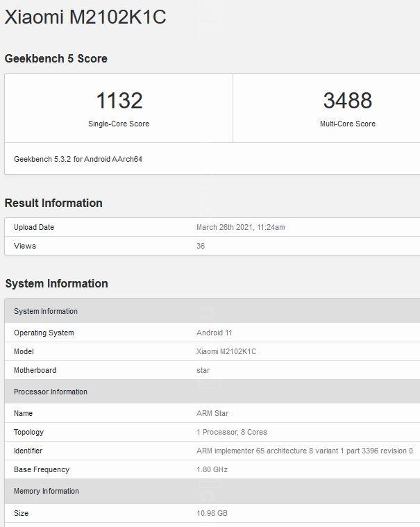
Task: Click the Geekbench 5 Score heading
Action: coord(56,59)
